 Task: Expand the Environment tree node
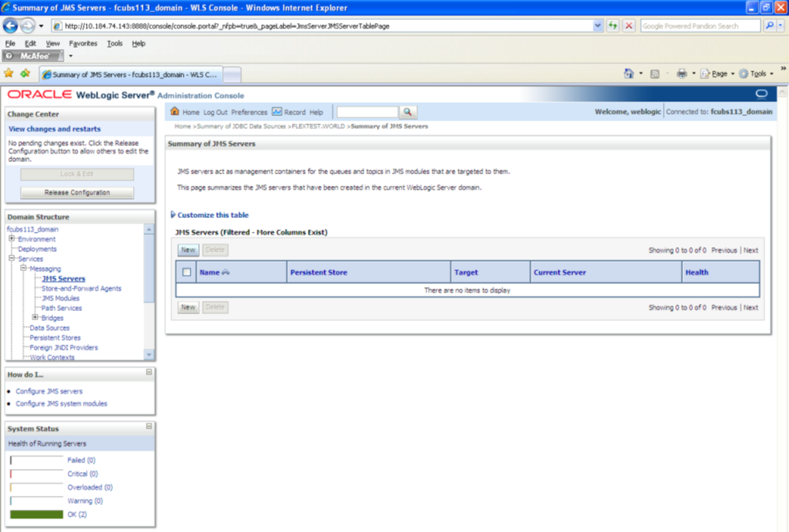(12, 239)
